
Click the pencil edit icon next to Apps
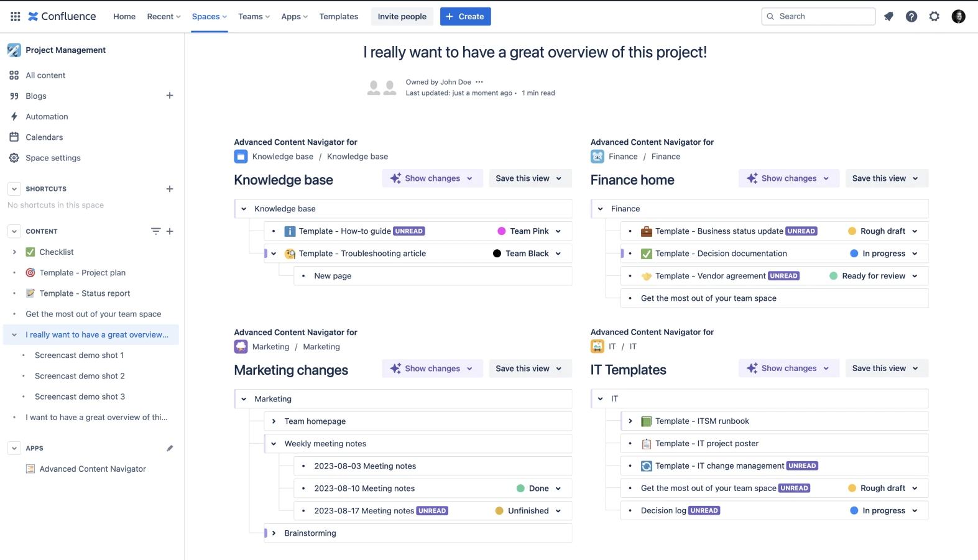[x=170, y=448]
